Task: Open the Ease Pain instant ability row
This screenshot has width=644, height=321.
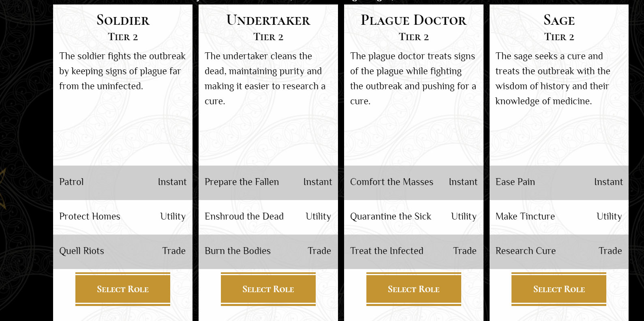Action: (x=559, y=183)
